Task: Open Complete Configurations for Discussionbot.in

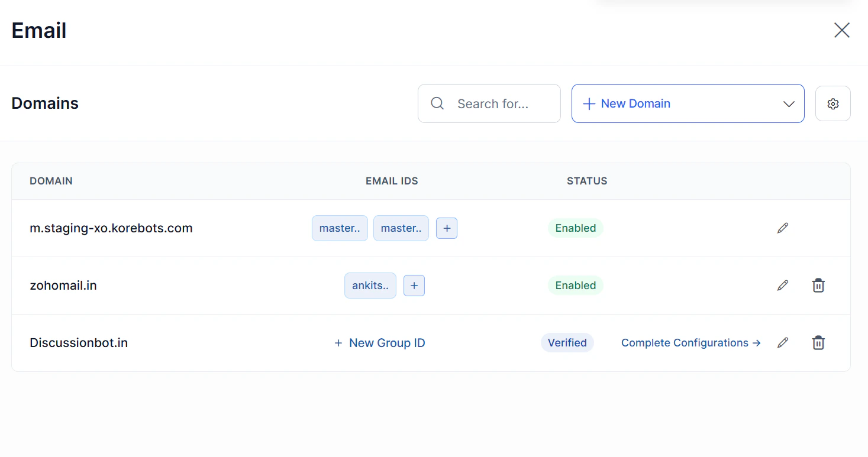Action: [690, 342]
